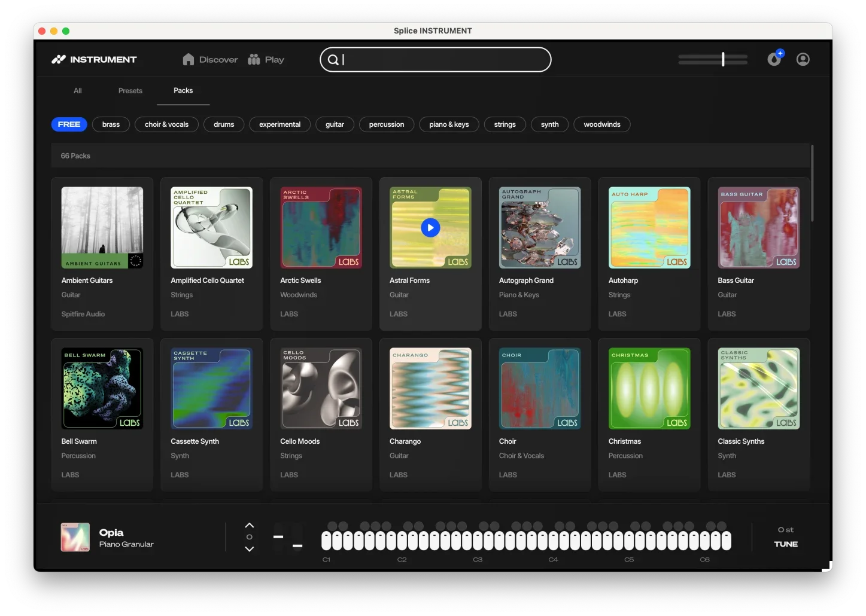The image size is (866, 616).
Task: Open the Bell Swarm pack cover
Action: (x=102, y=389)
